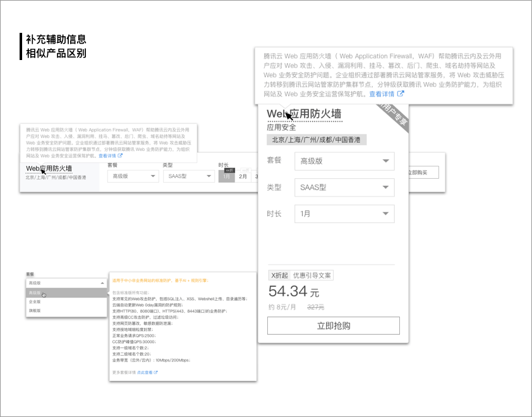Image resolution: width=532 pixels, height=417 pixels.
Task: Click the 立即抢购 purchase button
Action: click(x=335, y=325)
